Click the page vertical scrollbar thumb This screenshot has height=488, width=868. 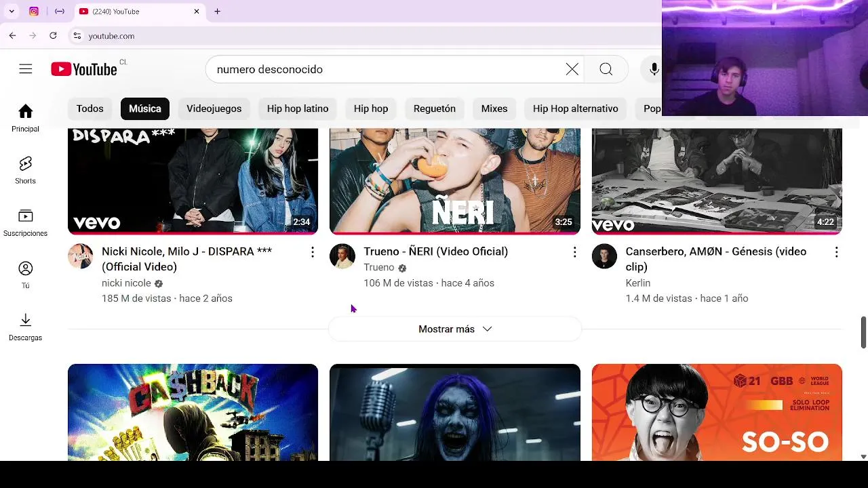point(863,332)
